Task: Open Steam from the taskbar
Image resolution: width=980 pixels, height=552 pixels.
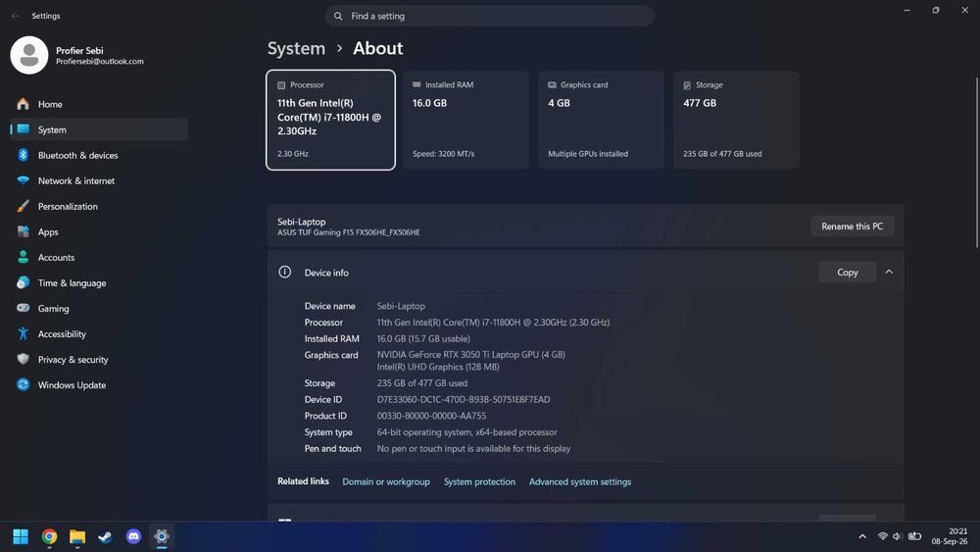Action: point(105,536)
